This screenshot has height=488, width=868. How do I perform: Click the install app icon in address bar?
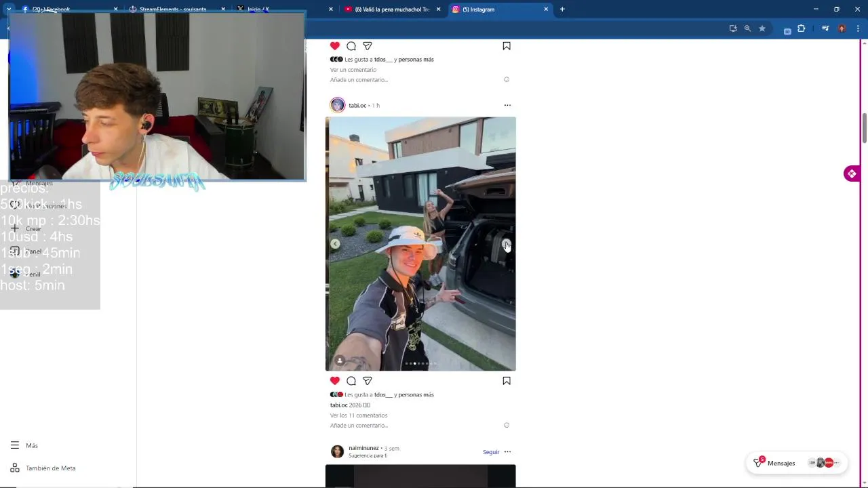point(733,28)
